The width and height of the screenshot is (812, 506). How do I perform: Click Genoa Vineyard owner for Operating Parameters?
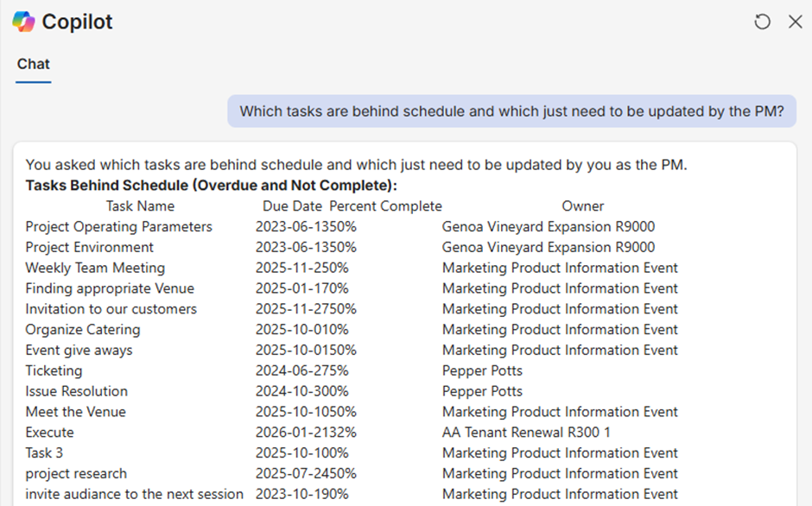click(549, 227)
